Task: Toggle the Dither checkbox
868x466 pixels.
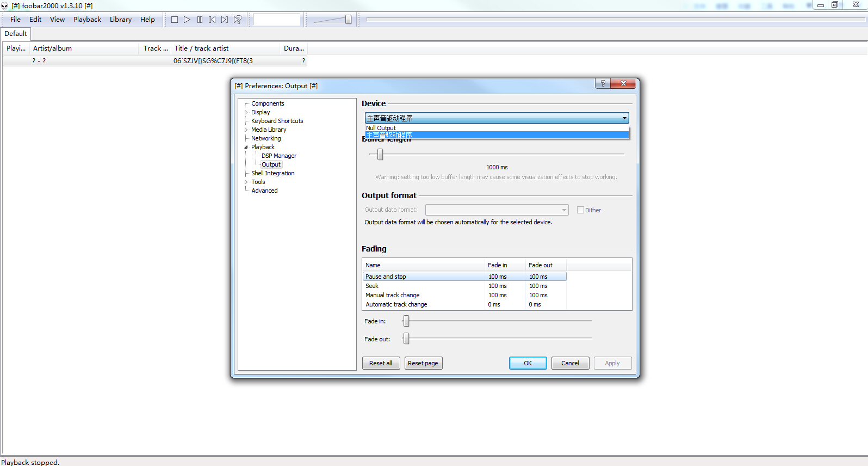Action: (x=580, y=210)
